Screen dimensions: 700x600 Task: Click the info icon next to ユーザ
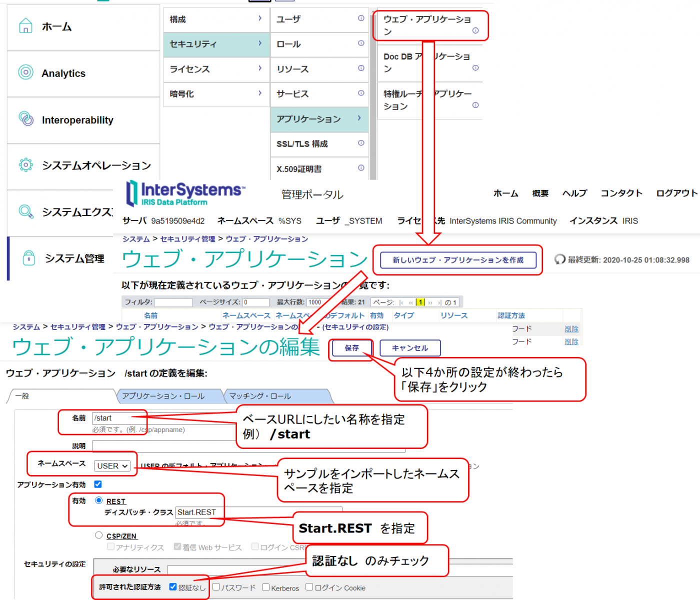(x=360, y=18)
